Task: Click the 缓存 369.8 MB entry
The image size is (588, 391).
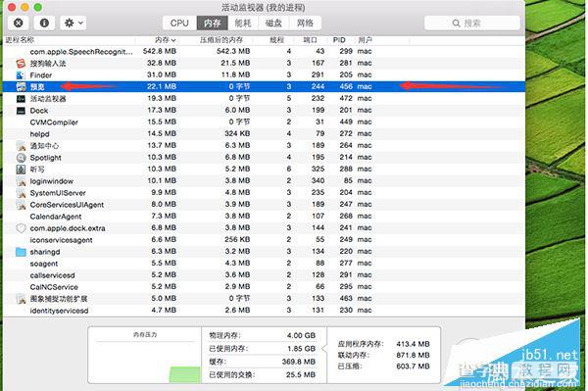Action: pyautogui.click(x=262, y=362)
